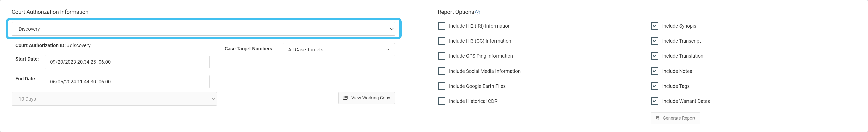Click the Report Options help icon

(477, 12)
